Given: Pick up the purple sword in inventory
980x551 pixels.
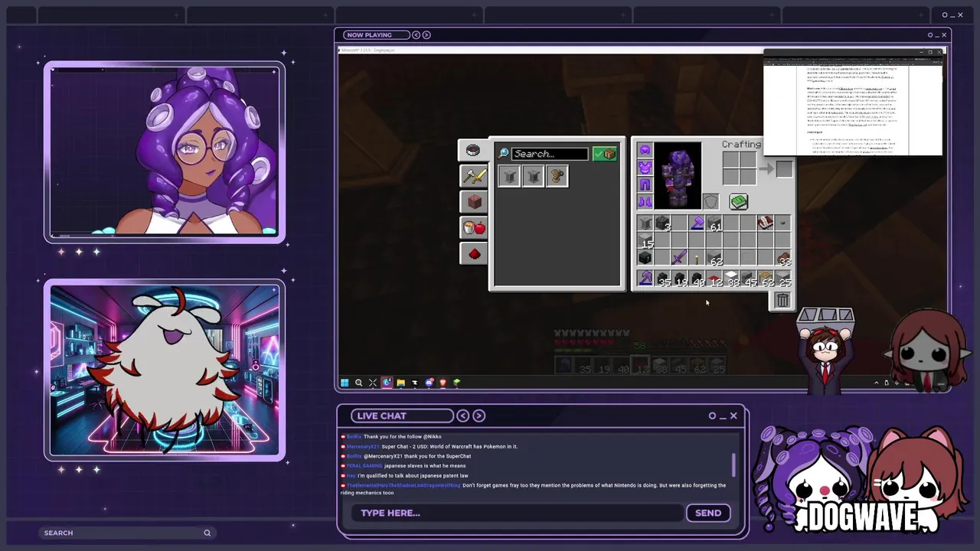Looking at the screenshot, I should [680, 258].
